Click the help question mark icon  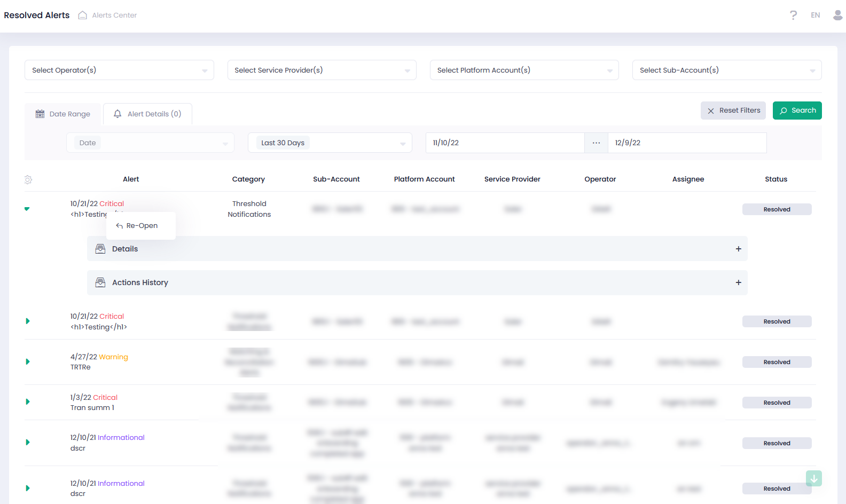point(793,15)
